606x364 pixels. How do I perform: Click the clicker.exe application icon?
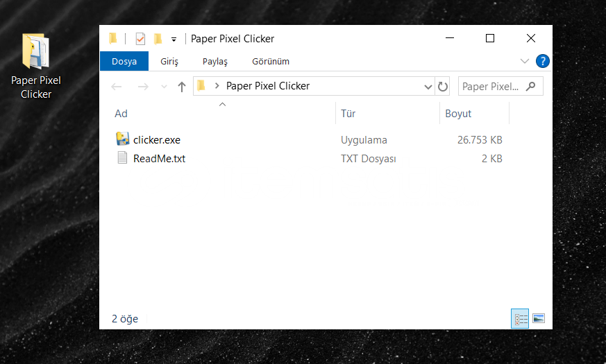pos(123,139)
